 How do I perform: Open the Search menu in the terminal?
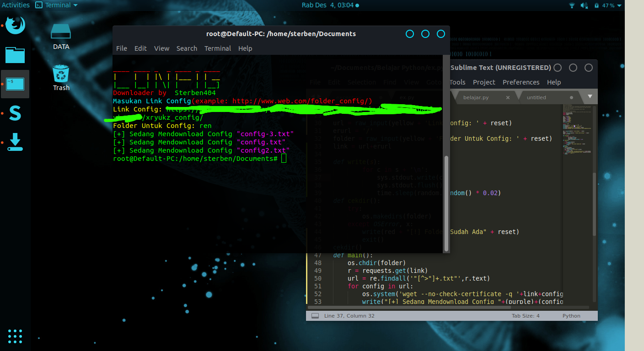click(x=187, y=48)
